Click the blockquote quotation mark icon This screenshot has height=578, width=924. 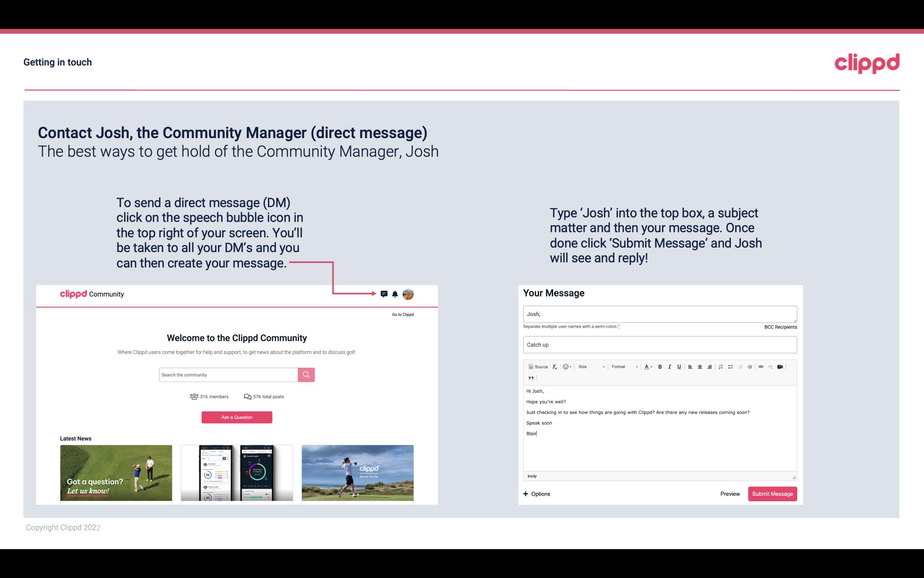click(x=530, y=378)
